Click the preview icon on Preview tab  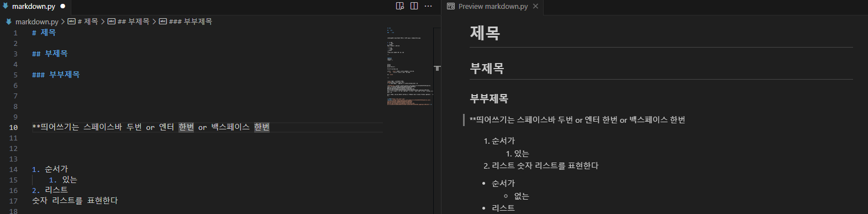451,6
